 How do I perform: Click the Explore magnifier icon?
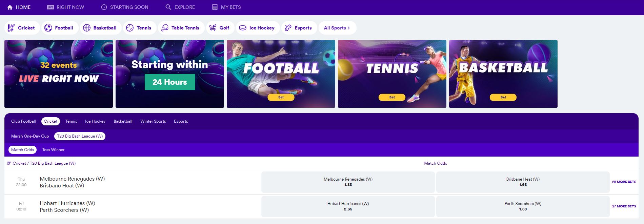[x=168, y=7]
